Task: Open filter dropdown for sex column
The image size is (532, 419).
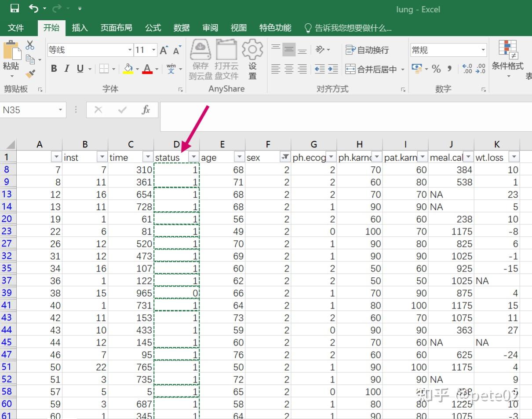Action: pos(285,157)
